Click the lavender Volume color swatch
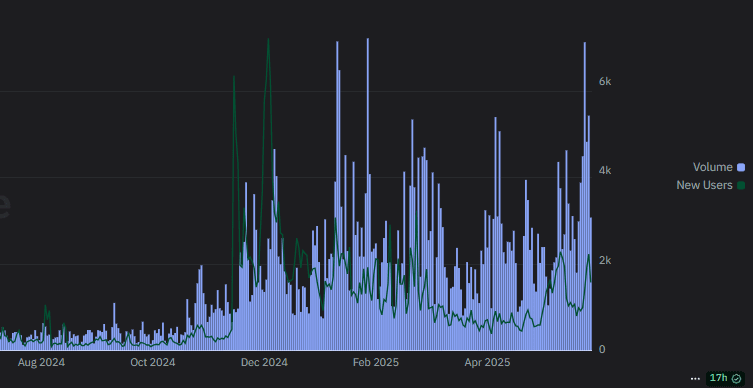The height and width of the screenshot is (388, 754). coord(741,167)
